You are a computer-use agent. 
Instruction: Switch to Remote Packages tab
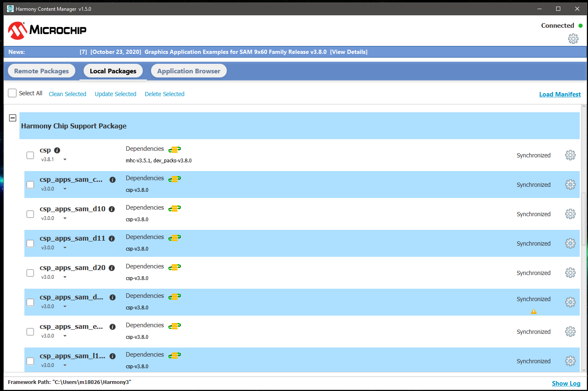point(41,71)
